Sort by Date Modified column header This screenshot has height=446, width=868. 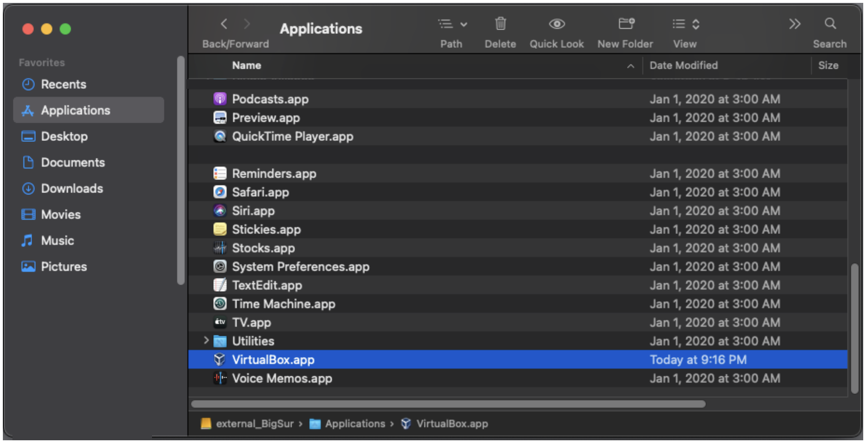683,65
